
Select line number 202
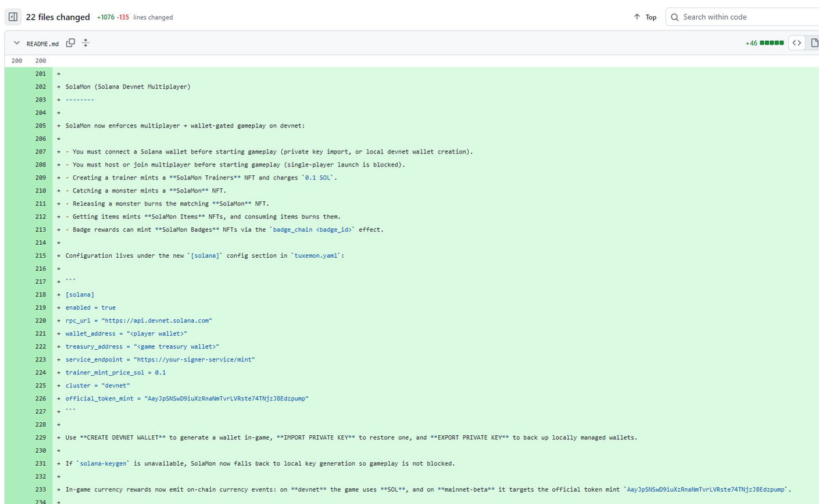point(40,87)
